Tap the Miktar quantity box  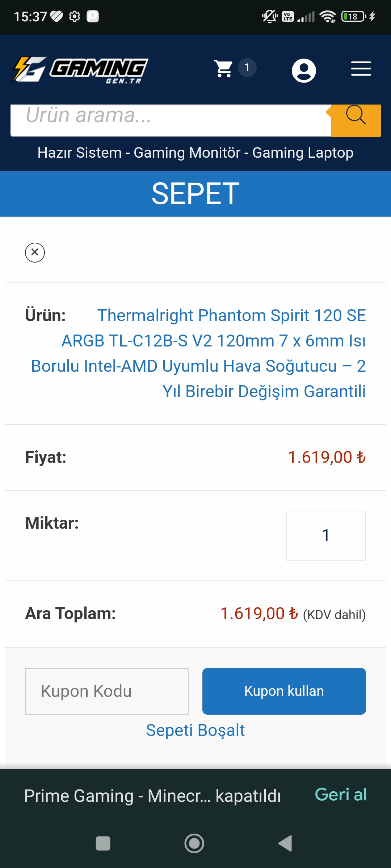pyautogui.click(x=326, y=535)
